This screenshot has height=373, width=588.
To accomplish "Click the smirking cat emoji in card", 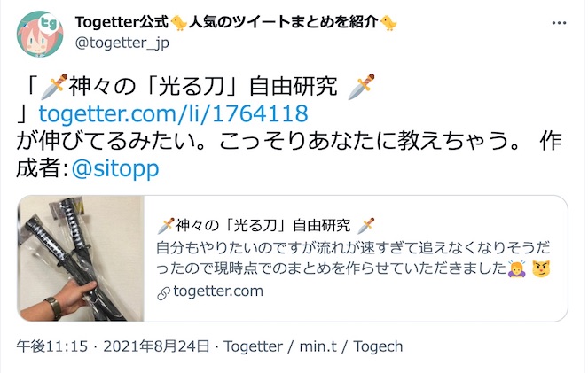I will tap(541, 268).
